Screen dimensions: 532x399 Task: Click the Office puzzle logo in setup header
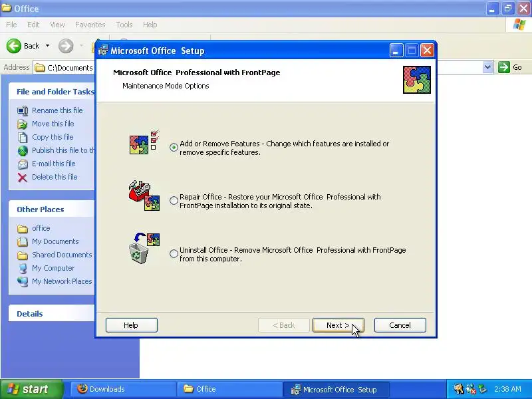(x=417, y=80)
